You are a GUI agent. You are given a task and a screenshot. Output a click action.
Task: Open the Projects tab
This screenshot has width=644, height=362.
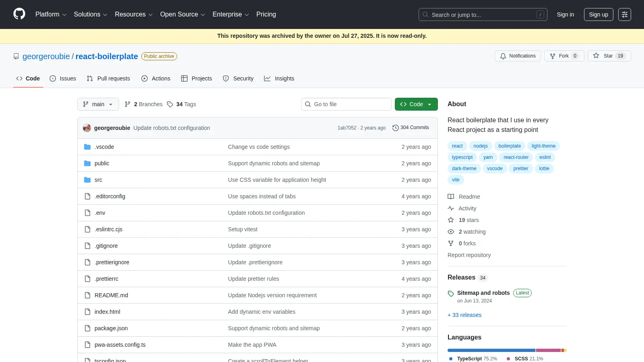point(196,78)
